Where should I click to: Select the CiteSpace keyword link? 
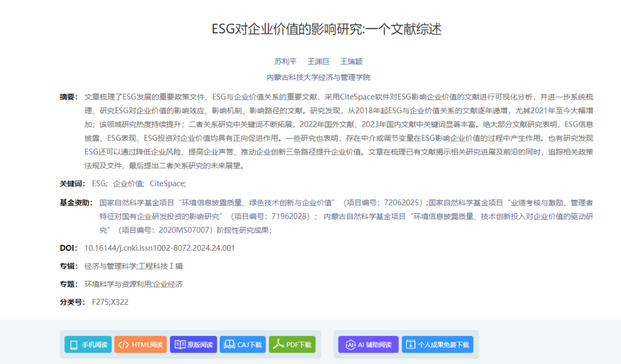point(167,183)
